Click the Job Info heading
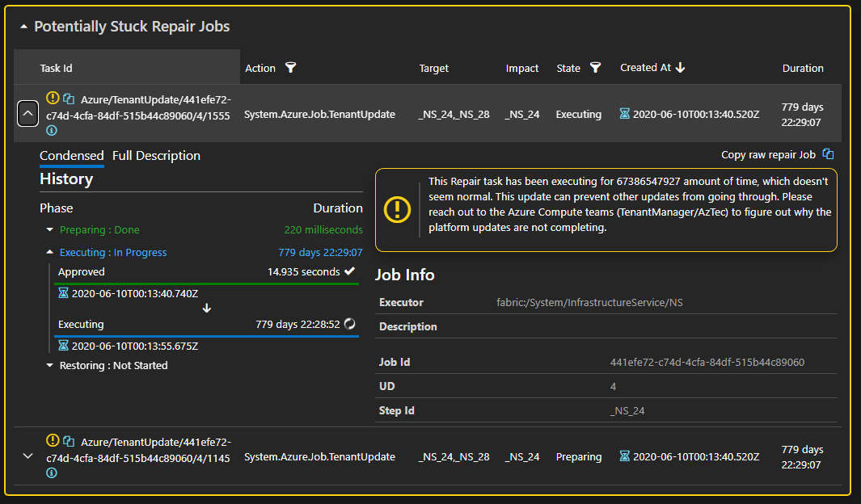Image resolution: width=861 pixels, height=504 pixels. pos(405,275)
